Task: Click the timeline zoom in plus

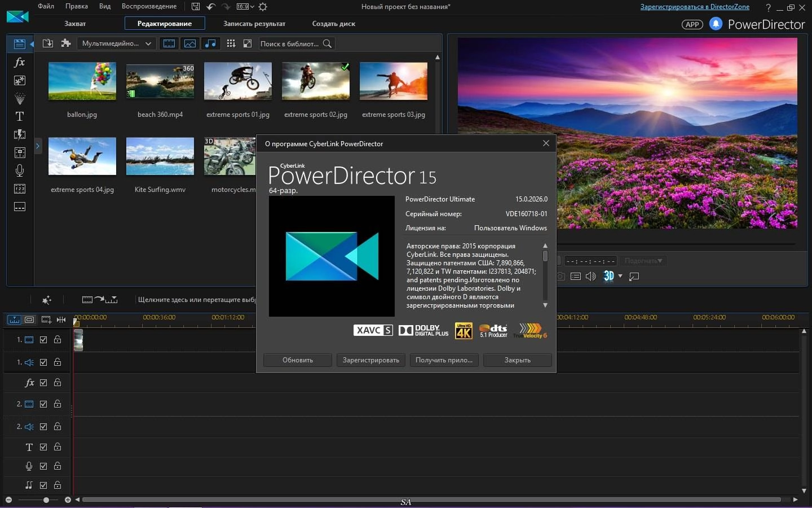Action: click(68, 500)
